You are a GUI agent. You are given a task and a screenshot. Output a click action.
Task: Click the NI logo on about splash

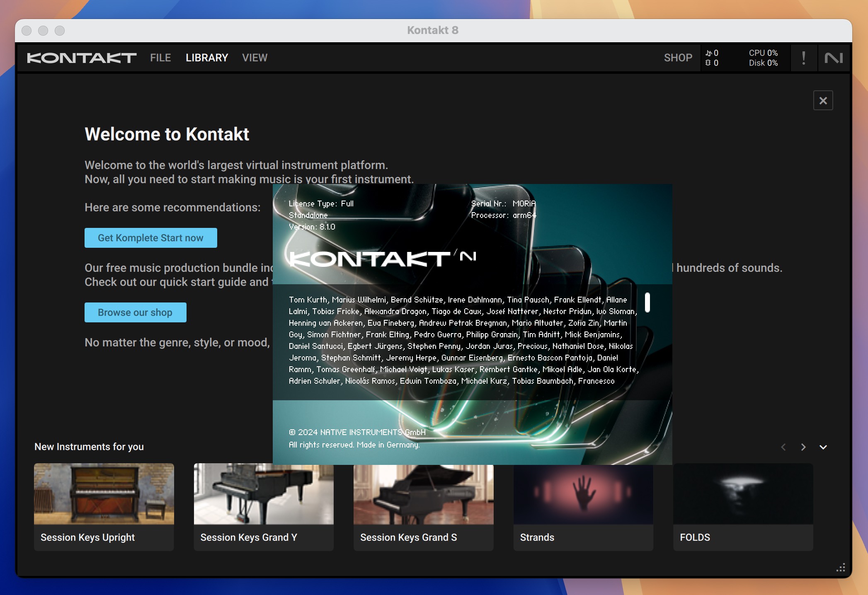tap(468, 257)
